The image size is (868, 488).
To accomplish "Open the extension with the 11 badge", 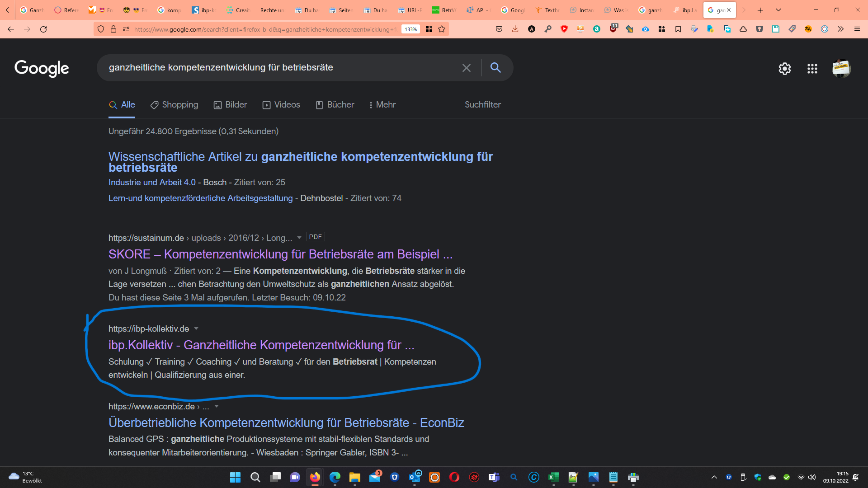I will coord(614,29).
